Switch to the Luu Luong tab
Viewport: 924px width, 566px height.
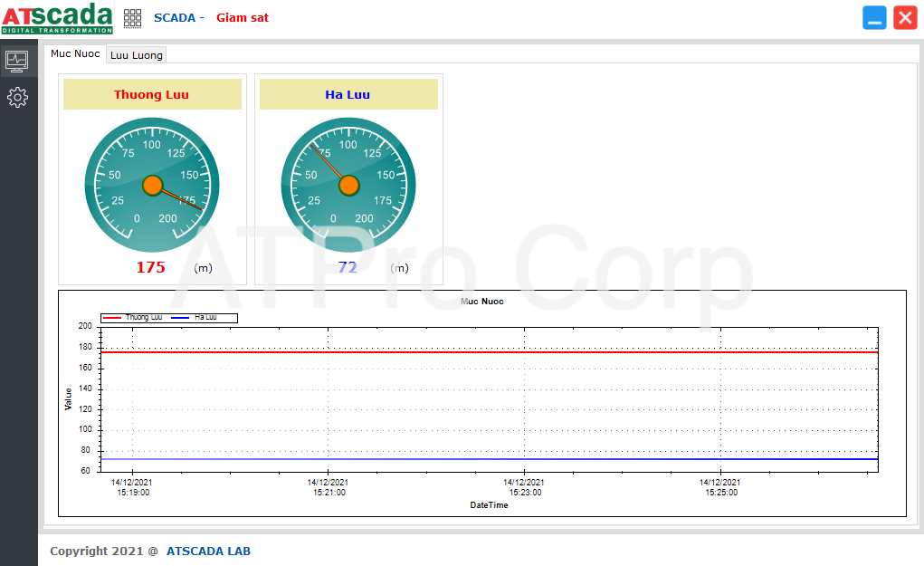pos(137,55)
